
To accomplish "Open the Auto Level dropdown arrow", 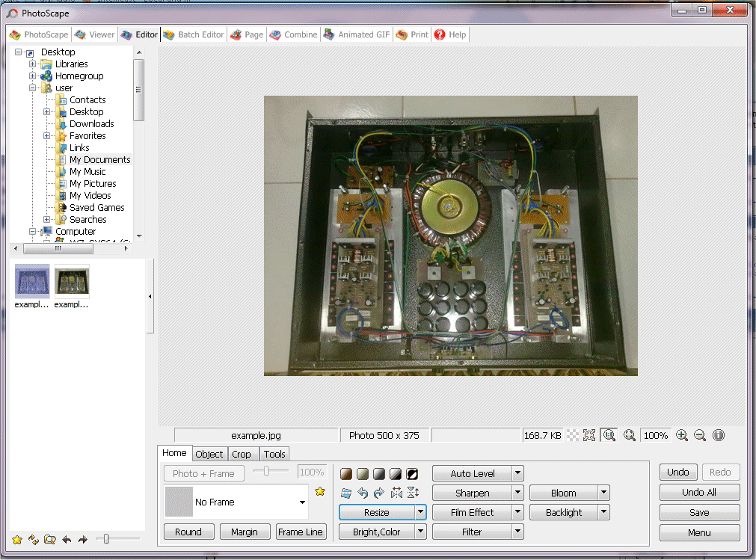I will [517, 473].
